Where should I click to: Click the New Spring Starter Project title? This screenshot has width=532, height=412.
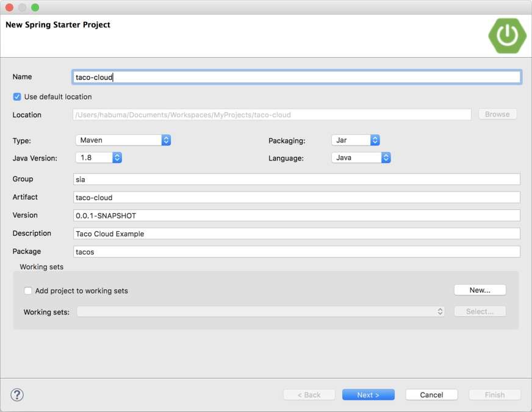58,25
